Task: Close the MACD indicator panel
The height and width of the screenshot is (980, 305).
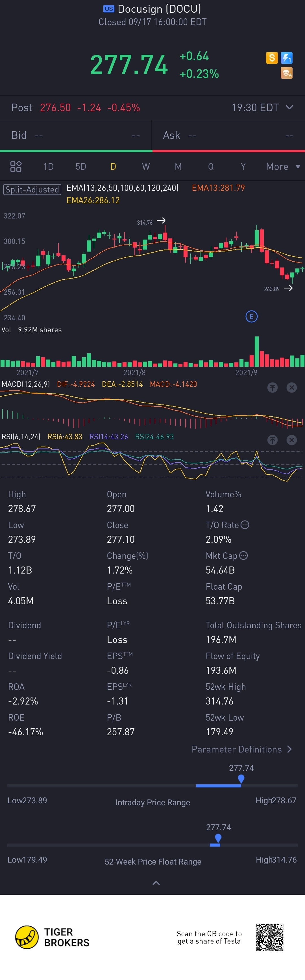Action: pyautogui.click(x=292, y=387)
